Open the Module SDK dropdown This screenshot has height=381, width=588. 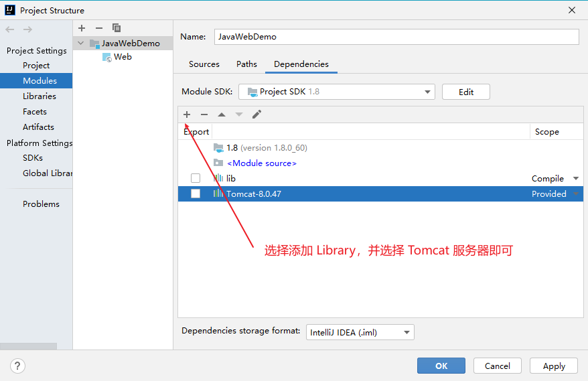[x=427, y=92]
